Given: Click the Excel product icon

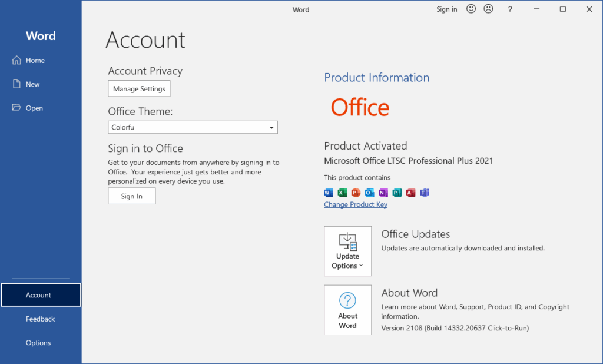Looking at the screenshot, I should [342, 193].
